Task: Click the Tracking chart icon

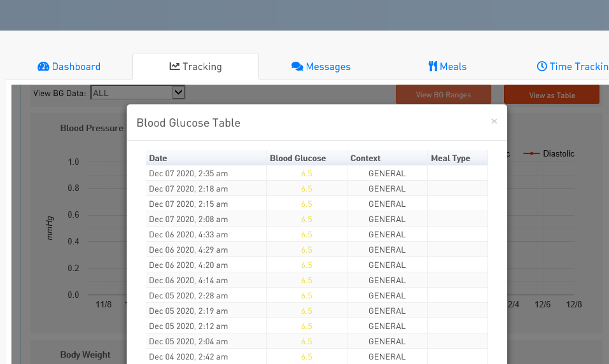Action: point(174,66)
